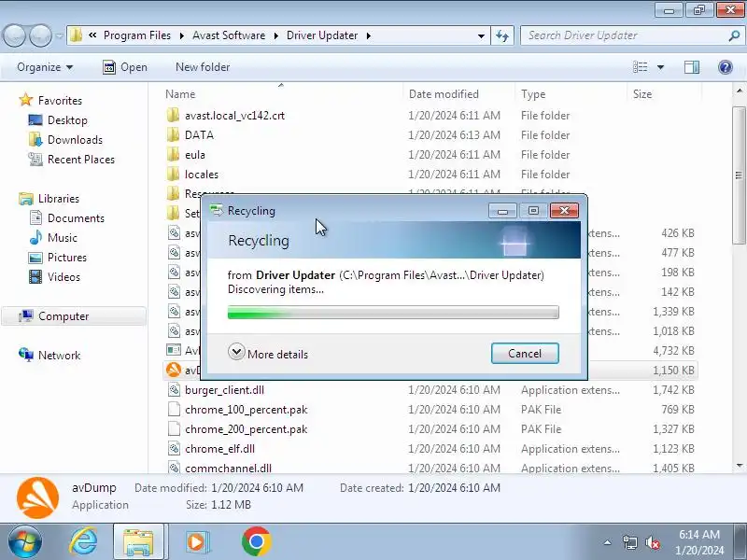Select Avast Software in address bar
The image size is (747, 560).
click(x=229, y=35)
